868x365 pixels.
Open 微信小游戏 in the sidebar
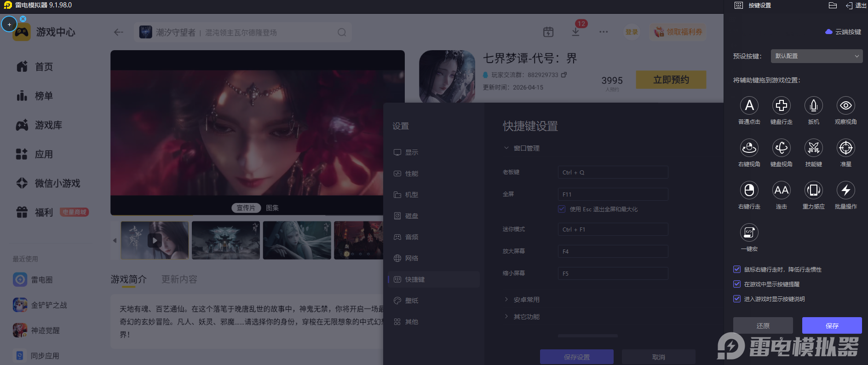point(48,183)
